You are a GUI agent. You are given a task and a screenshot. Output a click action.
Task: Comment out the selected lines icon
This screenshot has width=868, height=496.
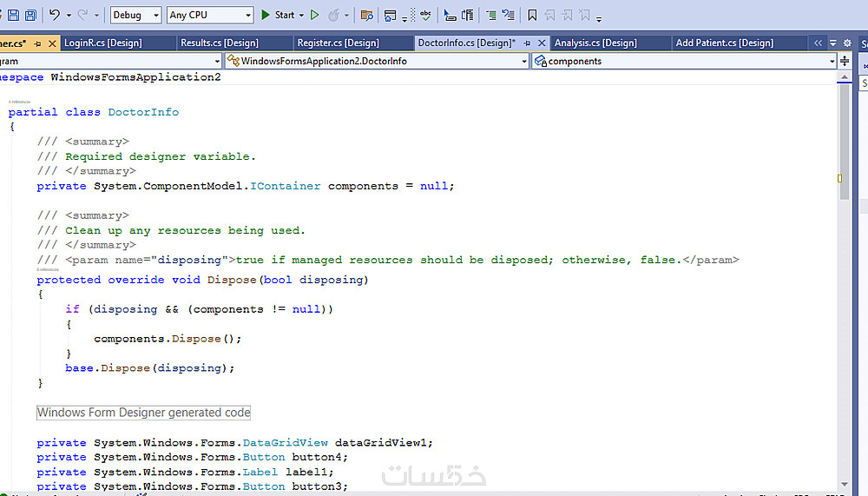click(491, 15)
